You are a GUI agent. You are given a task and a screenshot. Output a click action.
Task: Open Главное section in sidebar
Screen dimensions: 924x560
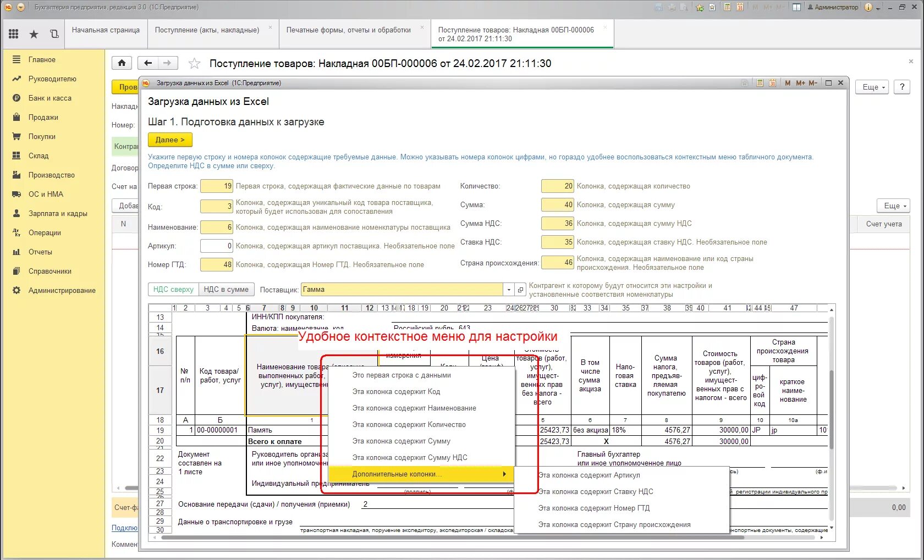point(42,59)
